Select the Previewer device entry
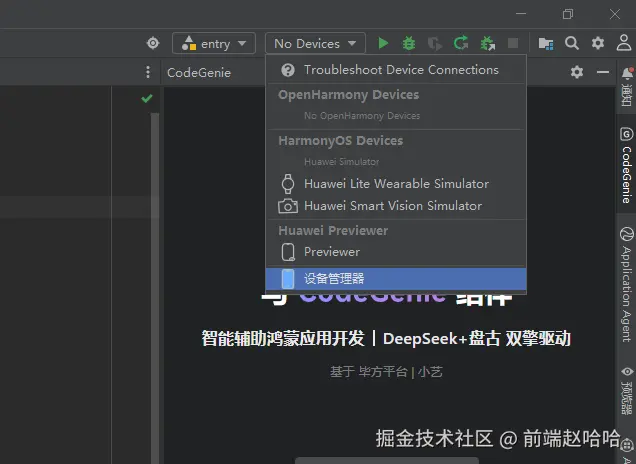The height and width of the screenshot is (464, 636). point(396,252)
